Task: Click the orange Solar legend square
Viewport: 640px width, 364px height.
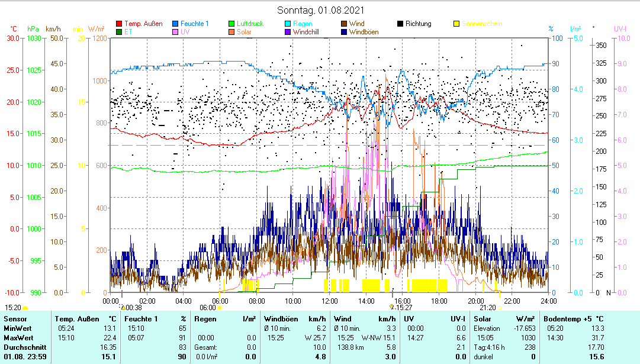Action: tap(231, 32)
